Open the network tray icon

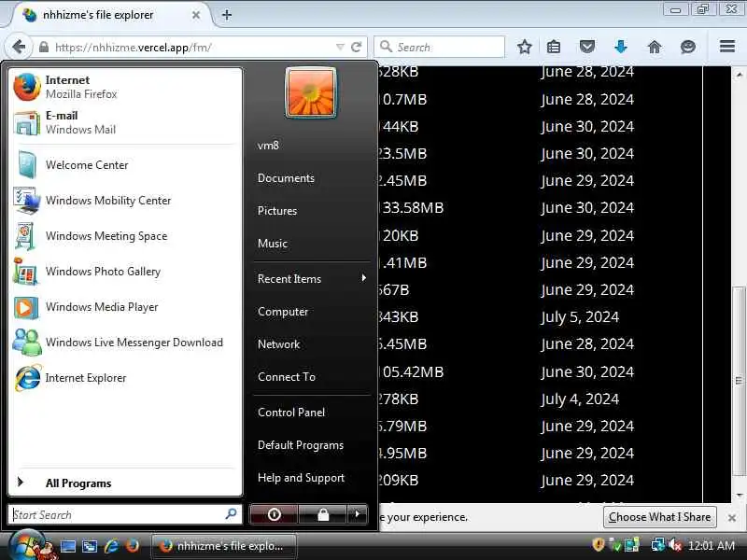point(658,544)
